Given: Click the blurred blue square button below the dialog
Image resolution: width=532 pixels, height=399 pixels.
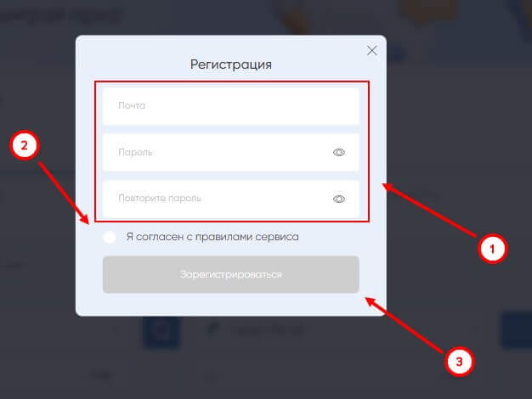Looking at the screenshot, I should point(161,332).
